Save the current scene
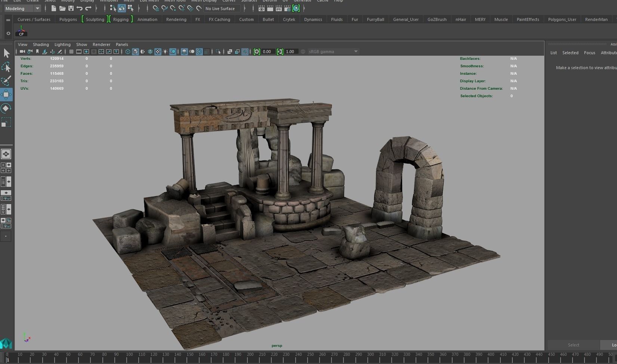Screen dimensions: 617x364 71,8
